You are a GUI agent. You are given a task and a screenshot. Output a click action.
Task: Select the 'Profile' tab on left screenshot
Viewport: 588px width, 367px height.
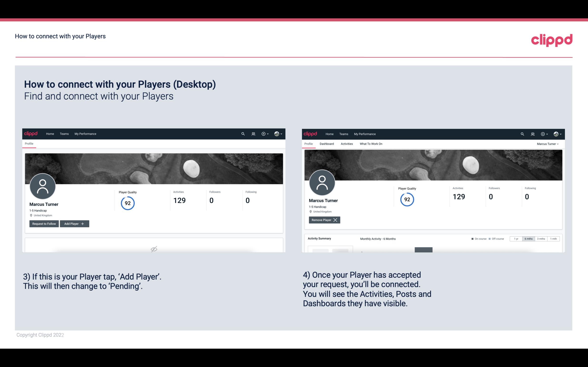(29, 143)
